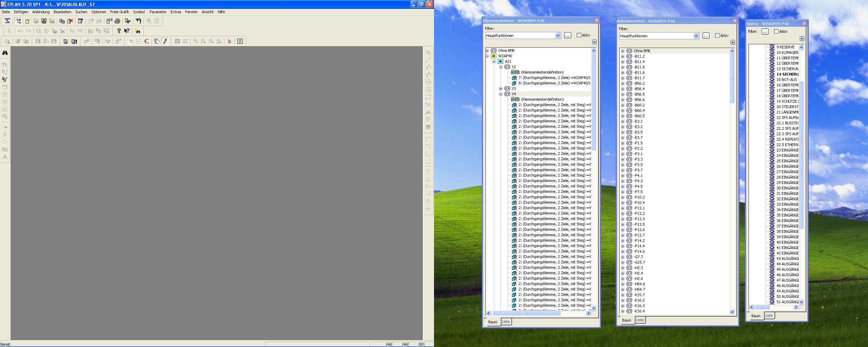Click the printer icon in the toolbar
868x347 pixels.
click(x=117, y=21)
